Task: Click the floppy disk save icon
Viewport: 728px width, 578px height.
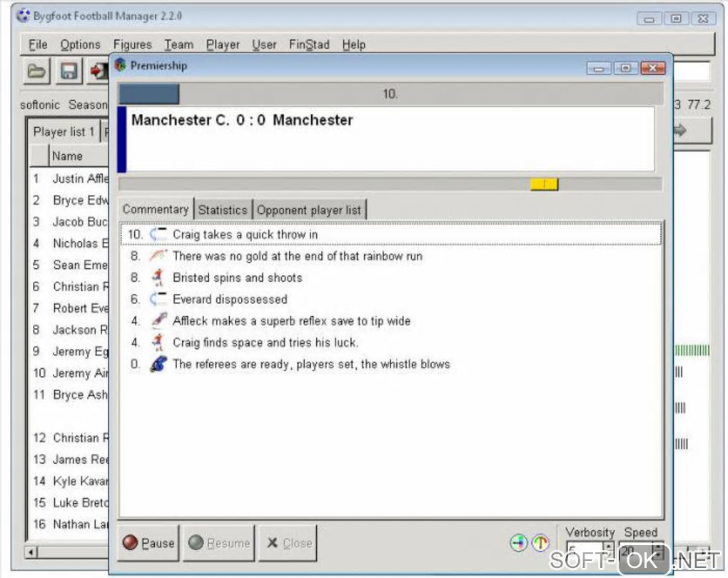Action: tap(69, 71)
